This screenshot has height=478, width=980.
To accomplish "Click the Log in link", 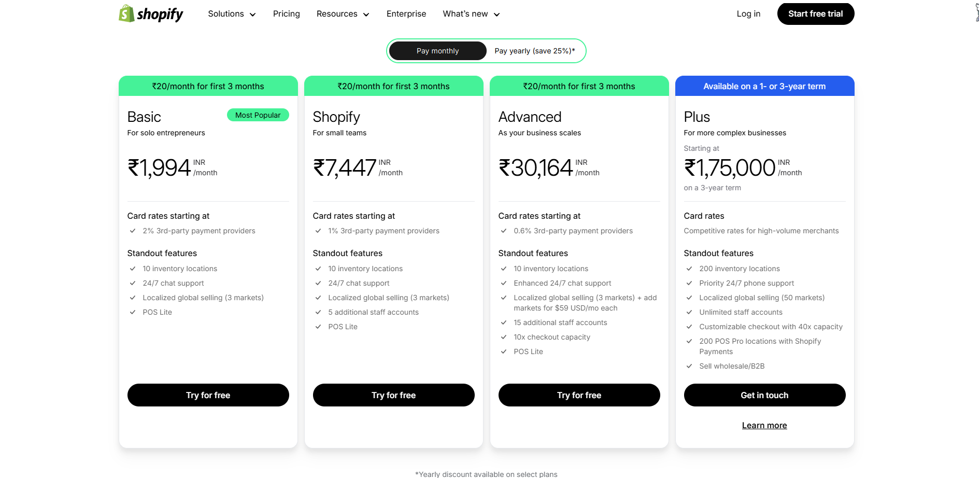I will [748, 14].
